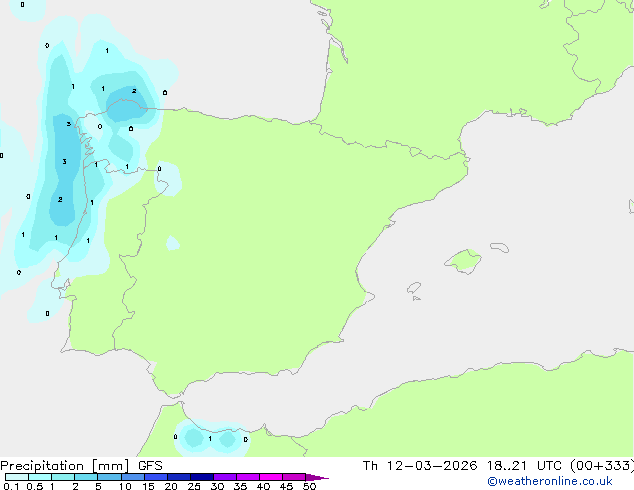This screenshot has height=490, width=634.
Task: Click the weekday abbreviation 'Th'
Action: pyautogui.click(x=370, y=466)
